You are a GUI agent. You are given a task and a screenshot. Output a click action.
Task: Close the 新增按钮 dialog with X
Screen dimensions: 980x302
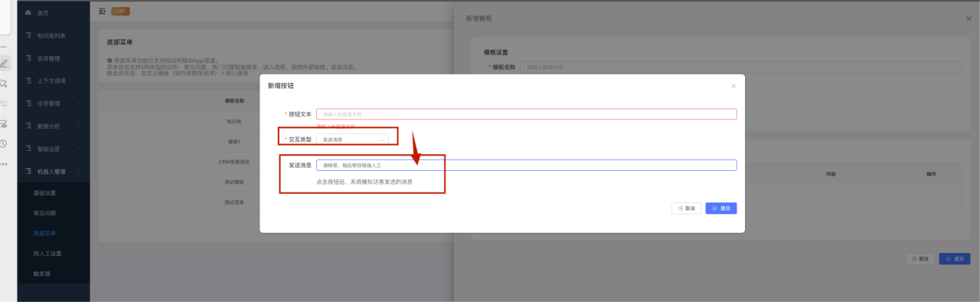(733, 86)
